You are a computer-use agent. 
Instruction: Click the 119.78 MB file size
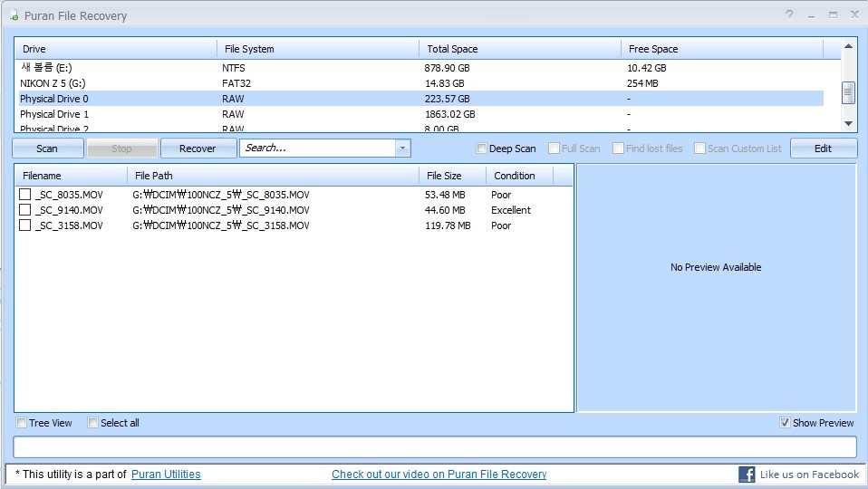448,225
